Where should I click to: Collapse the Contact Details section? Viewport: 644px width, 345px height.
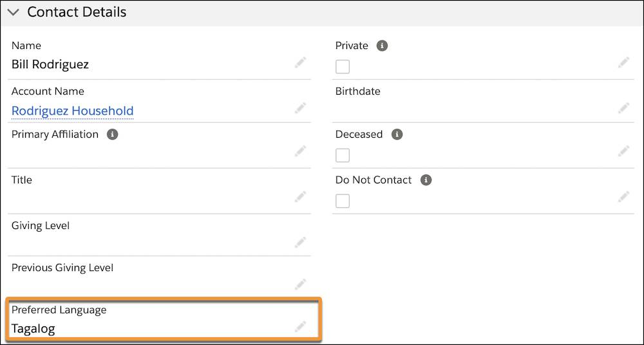(13, 12)
